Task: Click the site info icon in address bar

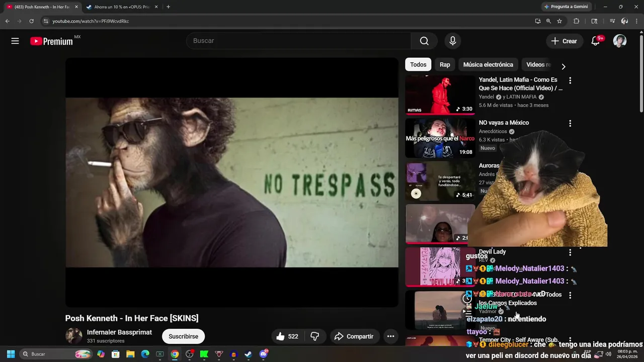Action: coord(46,21)
